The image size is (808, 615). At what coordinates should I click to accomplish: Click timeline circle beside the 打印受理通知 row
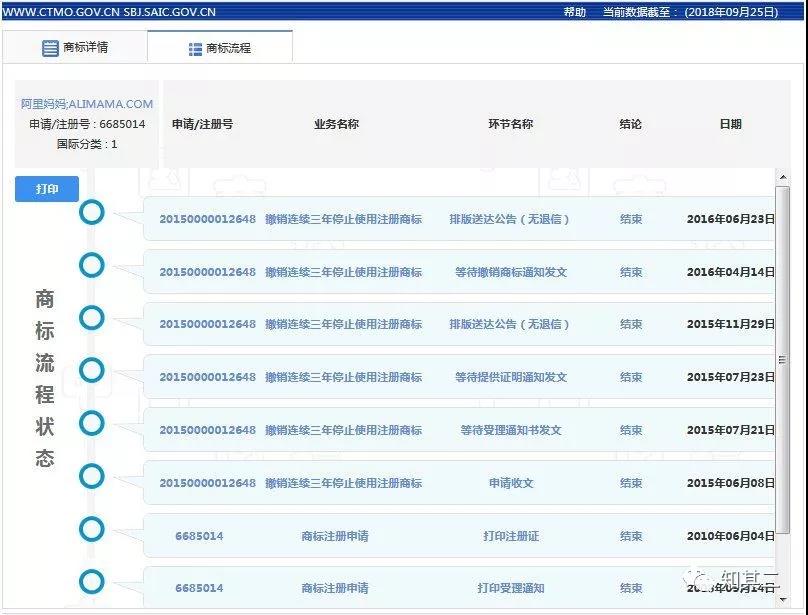(92, 583)
